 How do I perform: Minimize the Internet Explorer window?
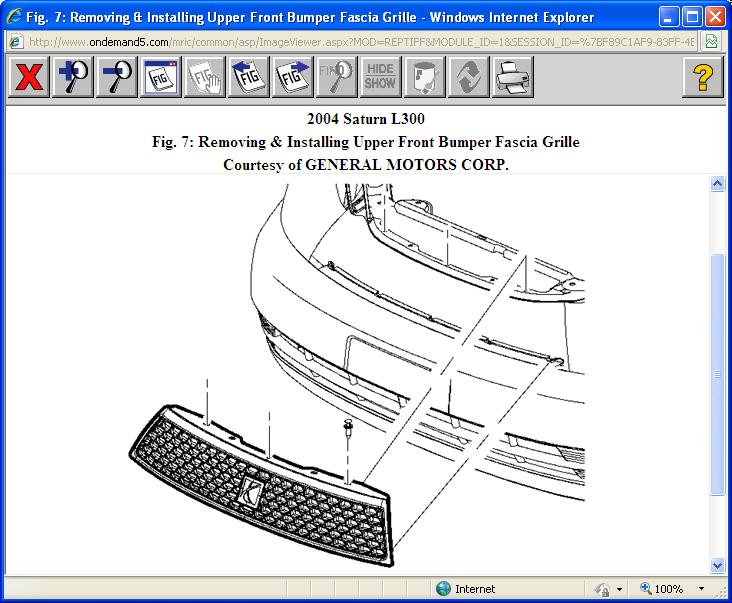[x=669, y=17]
